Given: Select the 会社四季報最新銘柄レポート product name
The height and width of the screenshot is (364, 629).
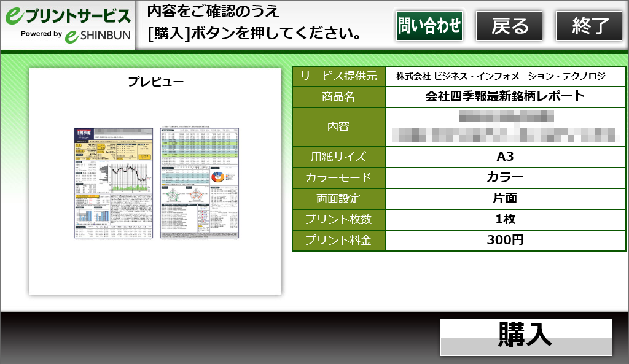Looking at the screenshot, I should point(505,96).
